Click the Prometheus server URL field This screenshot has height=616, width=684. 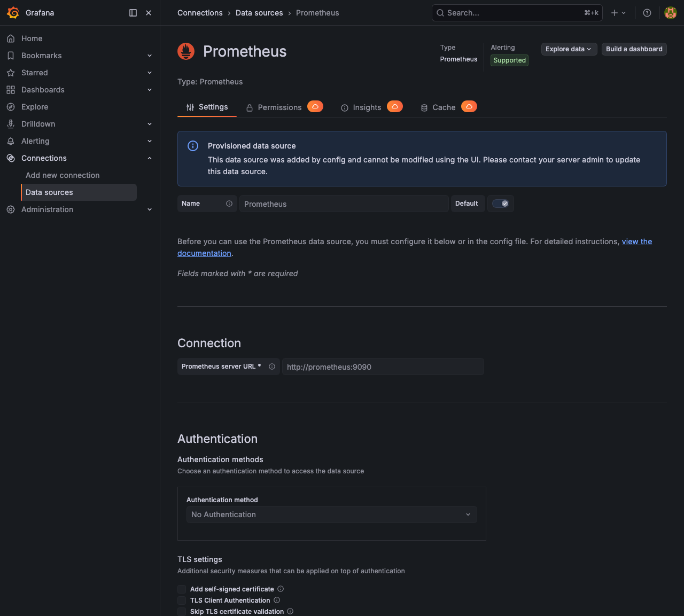(383, 367)
